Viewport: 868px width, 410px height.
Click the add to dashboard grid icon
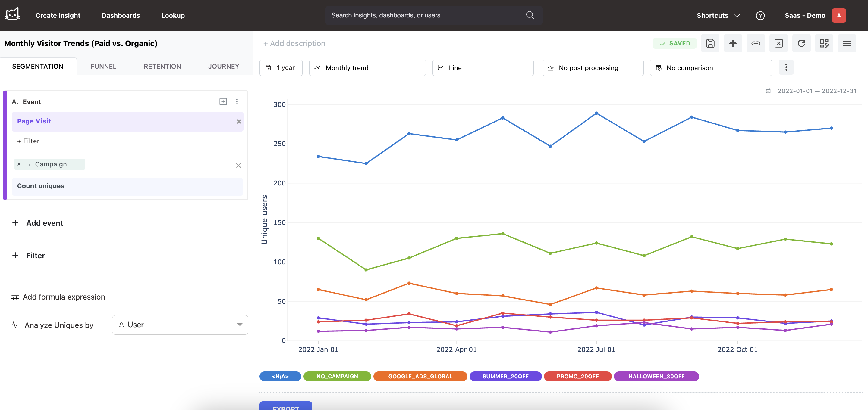coord(824,43)
